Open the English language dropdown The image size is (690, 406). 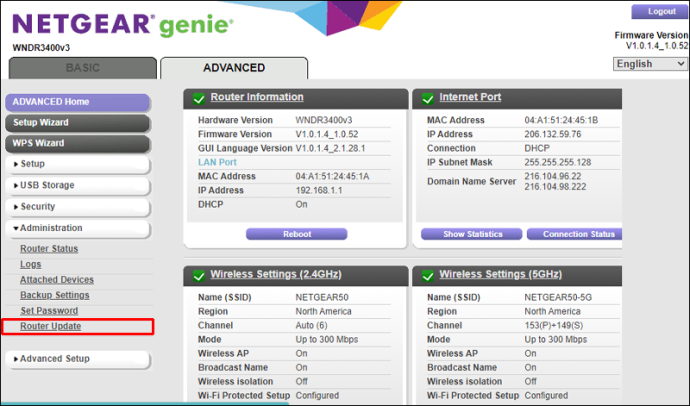(x=650, y=64)
